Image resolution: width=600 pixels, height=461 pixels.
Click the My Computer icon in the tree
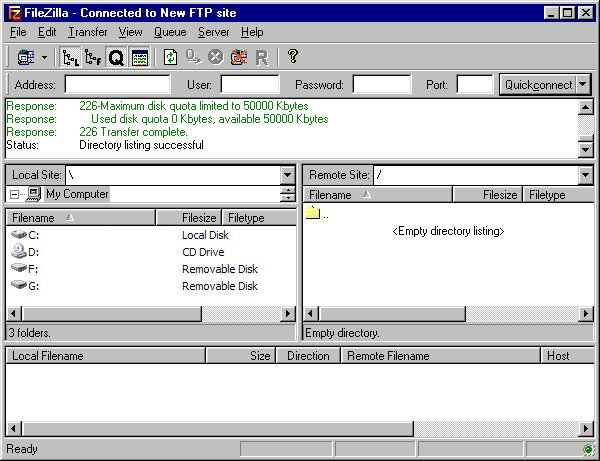[x=34, y=194]
